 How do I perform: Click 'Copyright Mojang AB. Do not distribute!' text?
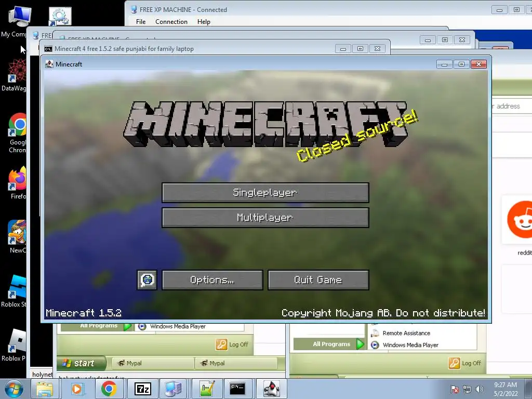click(x=383, y=313)
